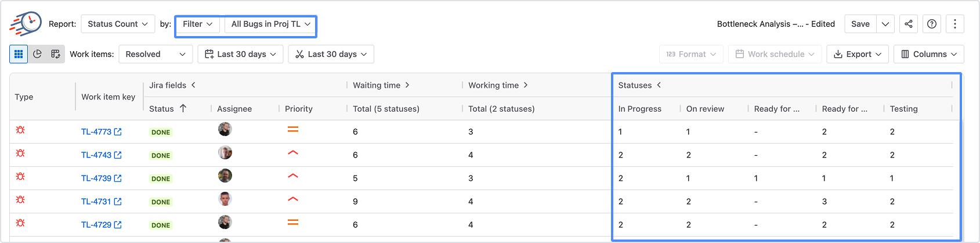Click high priority icon in TL-4739 row

pyautogui.click(x=293, y=176)
